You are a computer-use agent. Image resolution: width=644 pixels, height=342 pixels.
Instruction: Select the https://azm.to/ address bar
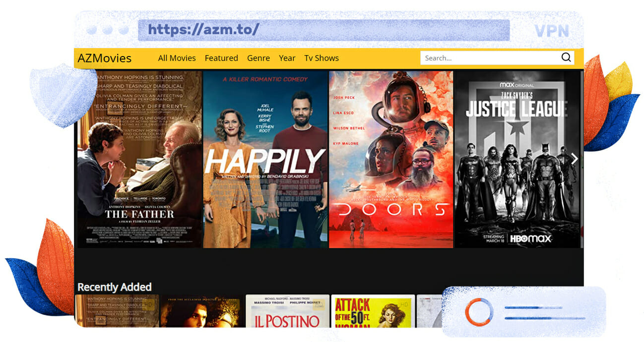pos(323,30)
